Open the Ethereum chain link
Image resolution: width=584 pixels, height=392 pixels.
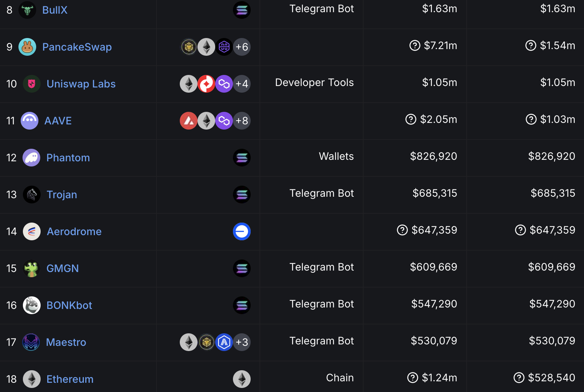point(70,379)
